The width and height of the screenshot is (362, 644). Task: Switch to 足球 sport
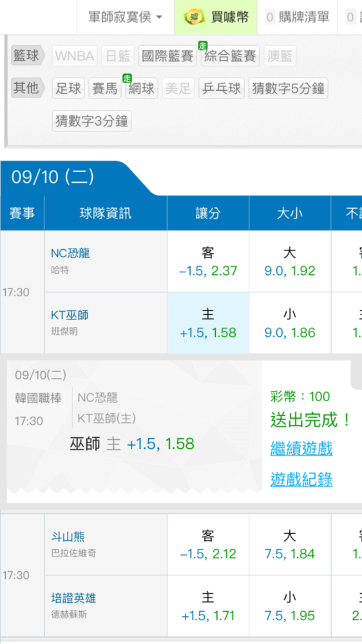(68, 88)
